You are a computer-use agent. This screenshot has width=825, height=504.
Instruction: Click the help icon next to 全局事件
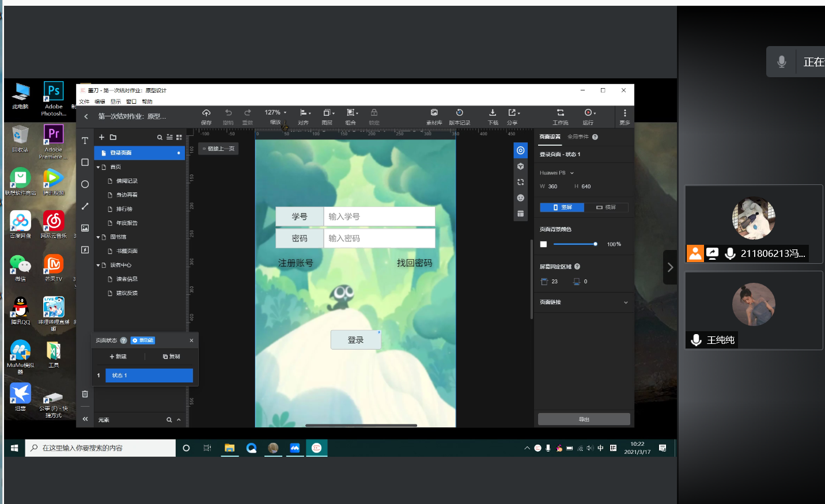[x=595, y=137]
